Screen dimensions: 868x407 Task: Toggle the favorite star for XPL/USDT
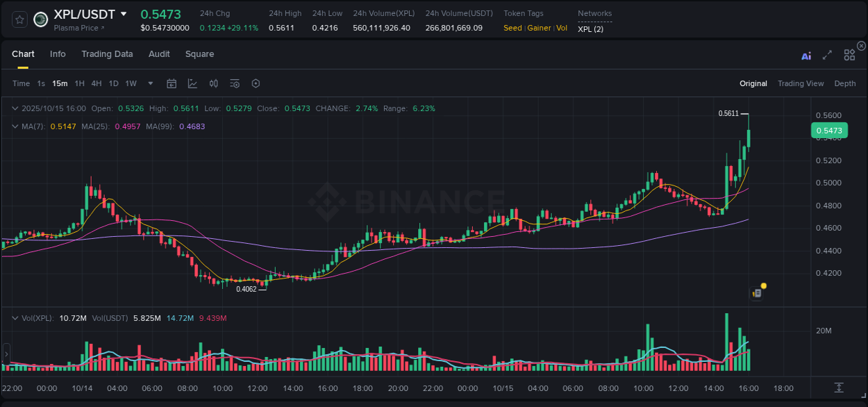(19, 19)
